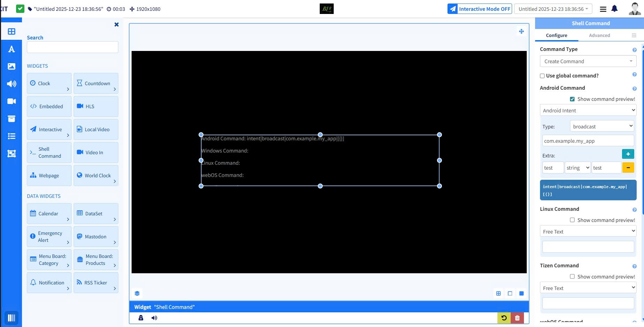Enable the Use global command checkbox
644x327 pixels.
coord(542,76)
